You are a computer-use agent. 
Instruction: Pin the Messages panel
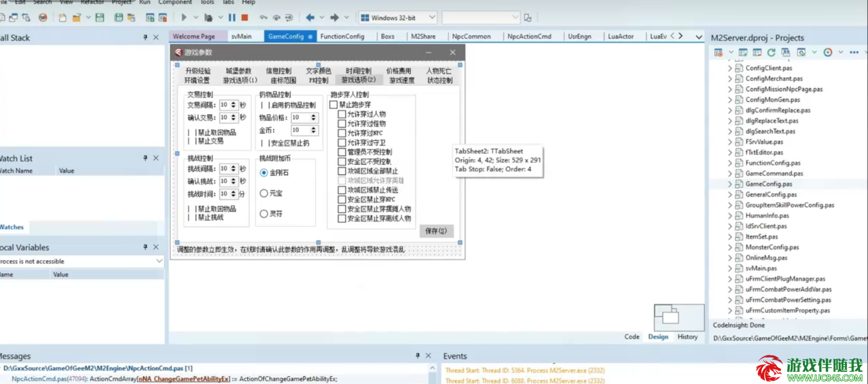[x=418, y=356]
